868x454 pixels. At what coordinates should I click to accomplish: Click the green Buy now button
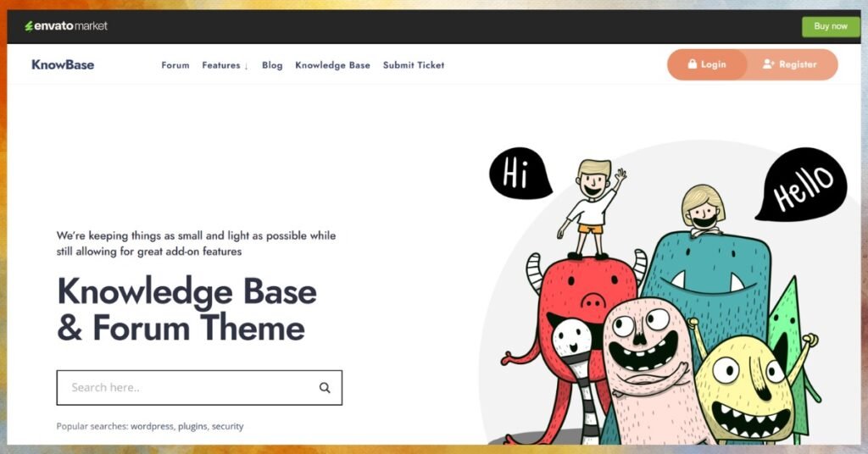point(831,26)
